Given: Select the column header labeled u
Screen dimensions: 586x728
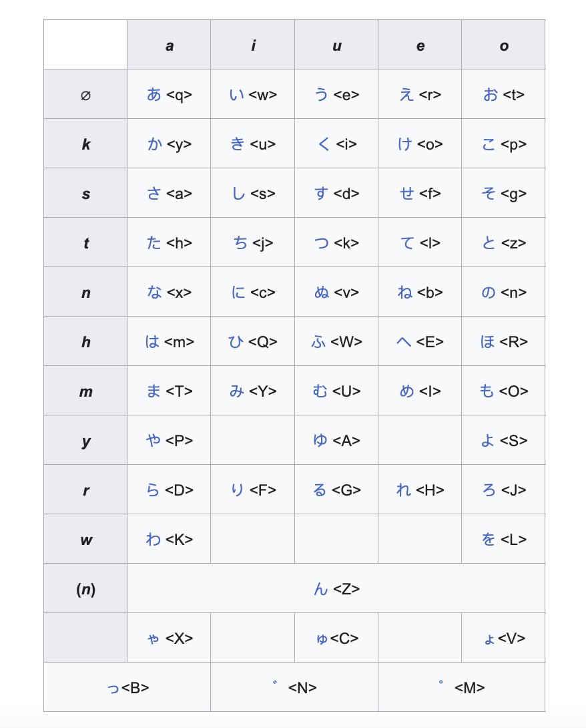Looking at the screenshot, I should pyautogui.click(x=336, y=45).
